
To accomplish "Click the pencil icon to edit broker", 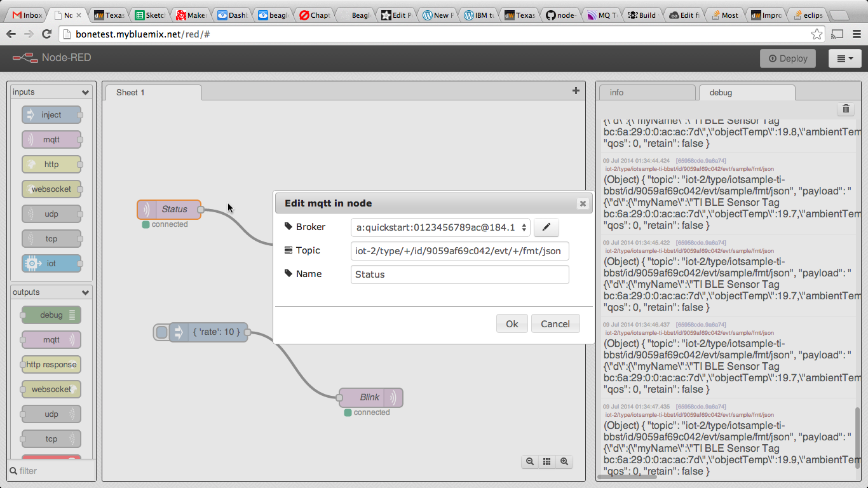I will click(x=546, y=227).
